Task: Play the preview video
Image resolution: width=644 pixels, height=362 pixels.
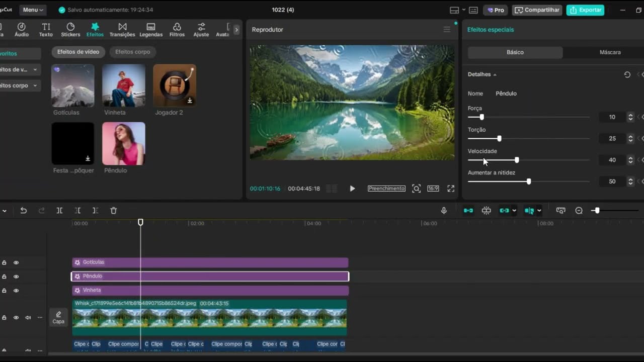Action: pyautogui.click(x=352, y=189)
